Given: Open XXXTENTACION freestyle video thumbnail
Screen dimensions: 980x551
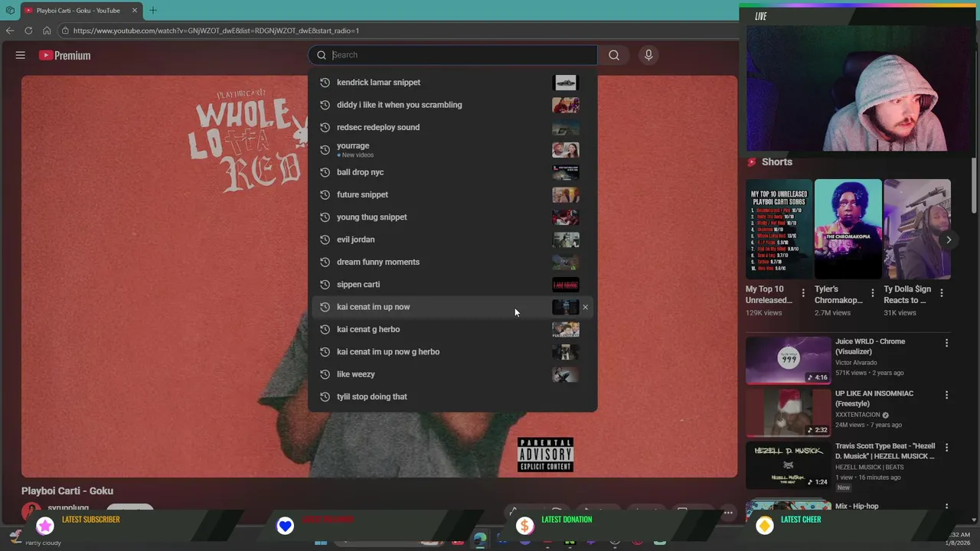Looking at the screenshot, I should 788,412.
